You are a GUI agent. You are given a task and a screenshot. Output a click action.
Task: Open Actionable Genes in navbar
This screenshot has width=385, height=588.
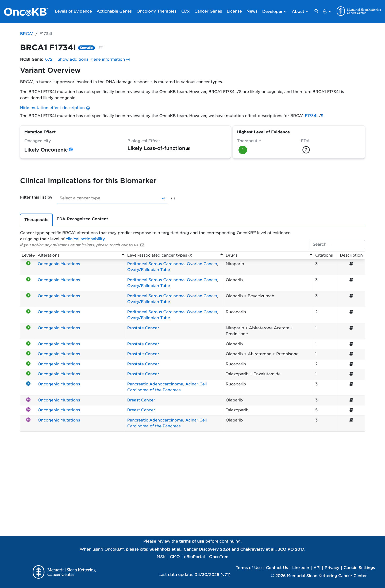[x=114, y=11]
